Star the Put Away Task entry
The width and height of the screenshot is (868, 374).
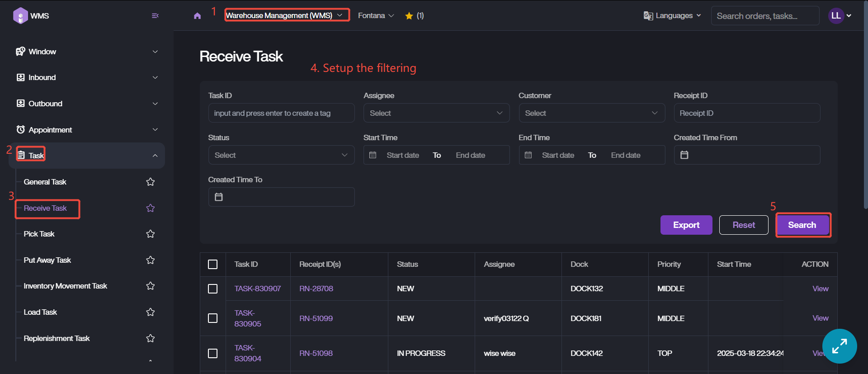point(151,260)
